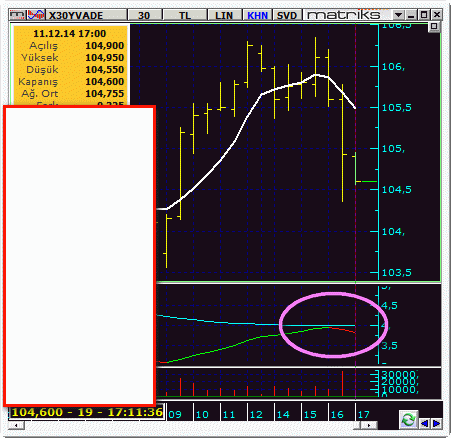Click the 12 hour marker on time axis
451x438 pixels.
pyautogui.click(x=256, y=415)
